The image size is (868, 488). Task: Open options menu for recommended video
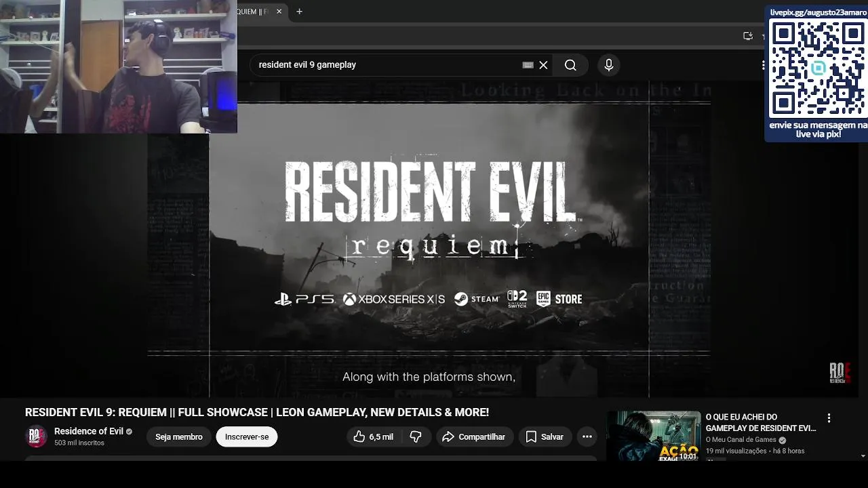[829, 418]
